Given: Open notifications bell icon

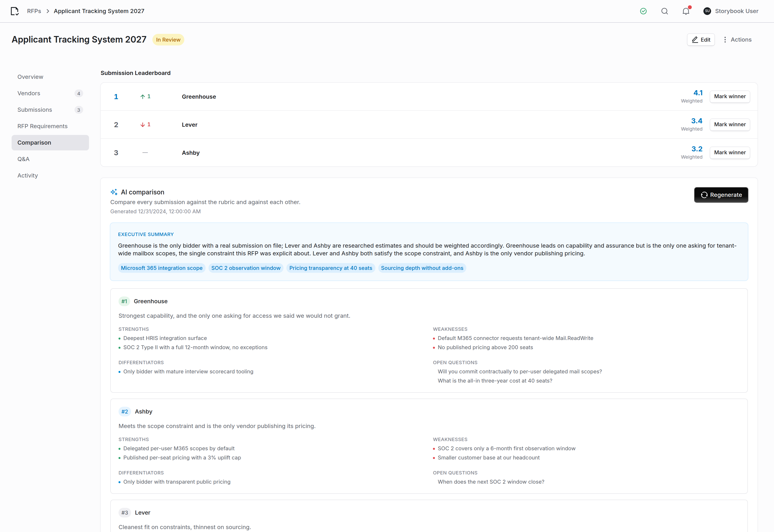Looking at the screenshot, I should [x=686, y=11].
